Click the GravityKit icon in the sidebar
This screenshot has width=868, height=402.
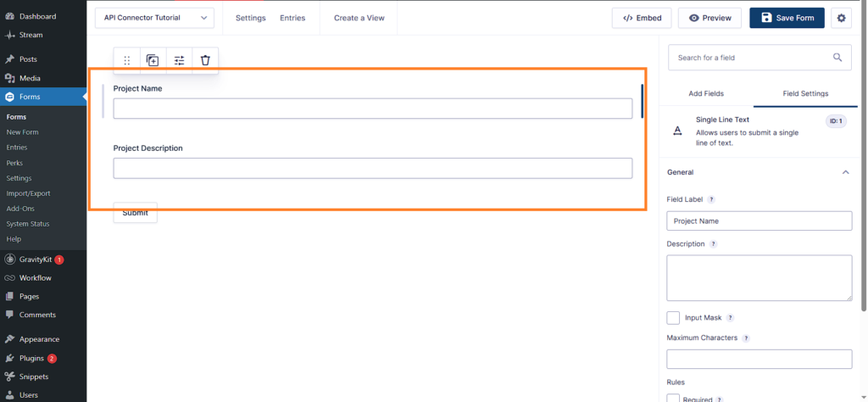pos(10,260)
